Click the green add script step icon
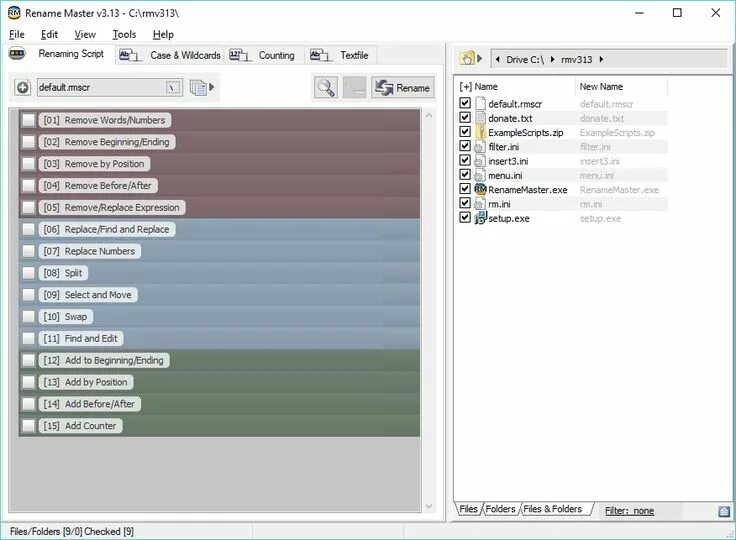This screenshot has height=540, width=736. pyautogui.click(x=22, y=87)
